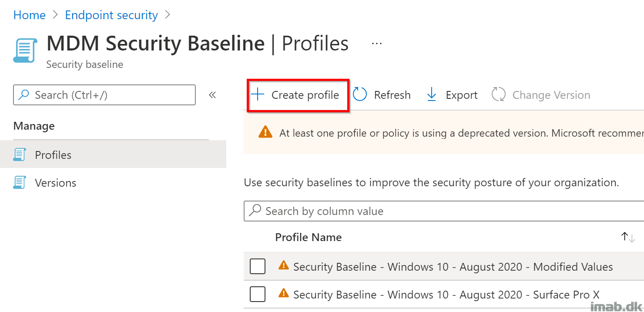Viewport: 644px width, 312px height.
Task: Click the Change Version sync icon
Action: 498,94
